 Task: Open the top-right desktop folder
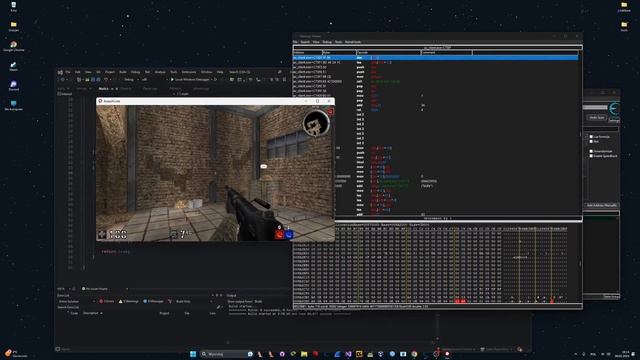(x=624, y=6)
